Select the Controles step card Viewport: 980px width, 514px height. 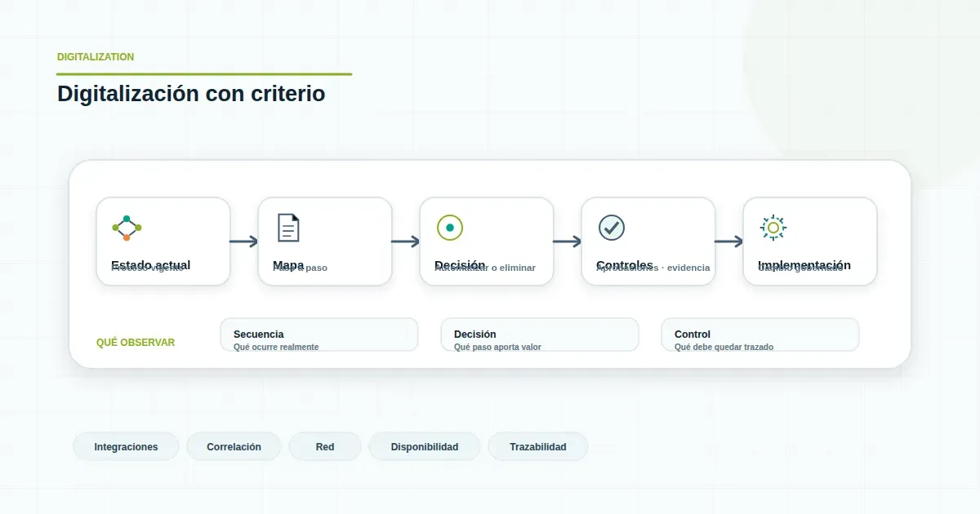tap(648, 241)
